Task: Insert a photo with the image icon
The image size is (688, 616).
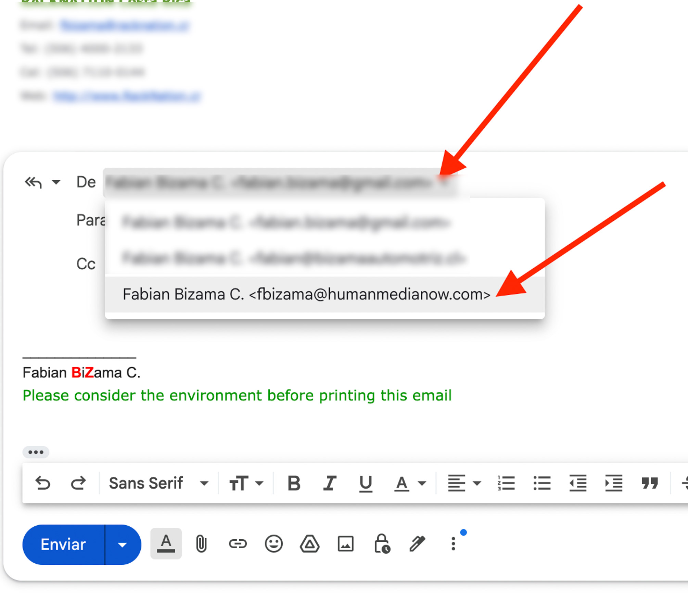Action: point(345,543)
